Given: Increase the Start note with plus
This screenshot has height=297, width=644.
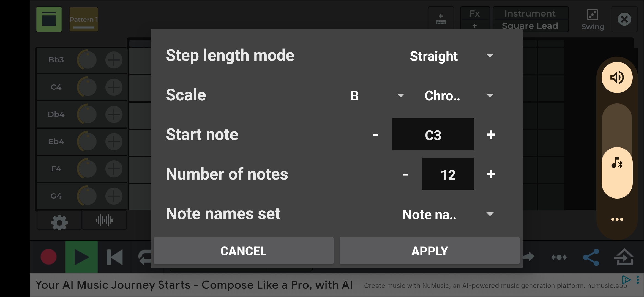Looking at the screenshot, I should point(491,135).
